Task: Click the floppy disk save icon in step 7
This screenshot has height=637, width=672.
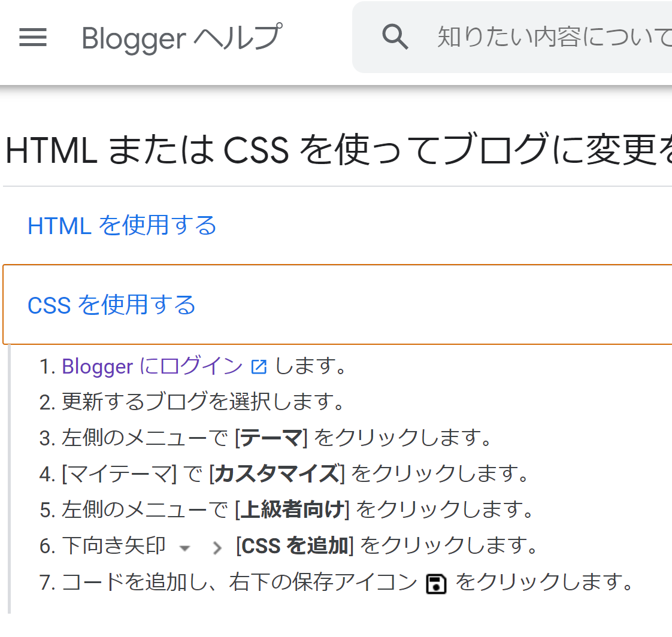Action: pos(436,583)
